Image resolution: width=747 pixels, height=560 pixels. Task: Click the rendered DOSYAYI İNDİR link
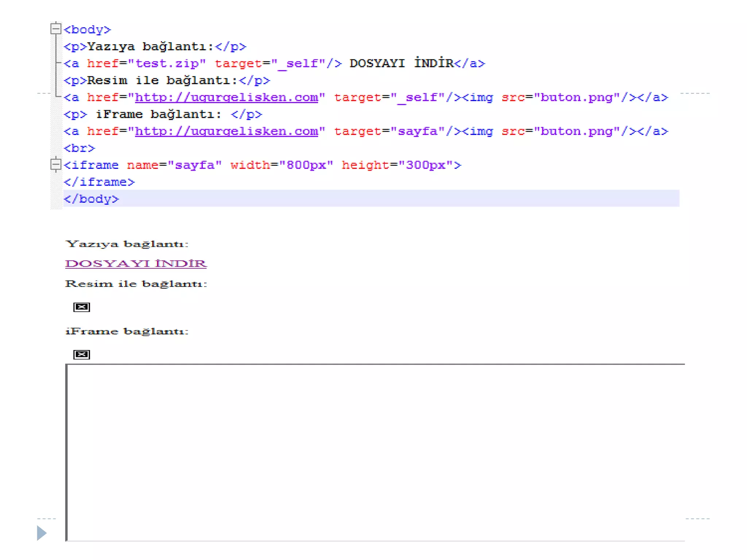pos(136,264)
